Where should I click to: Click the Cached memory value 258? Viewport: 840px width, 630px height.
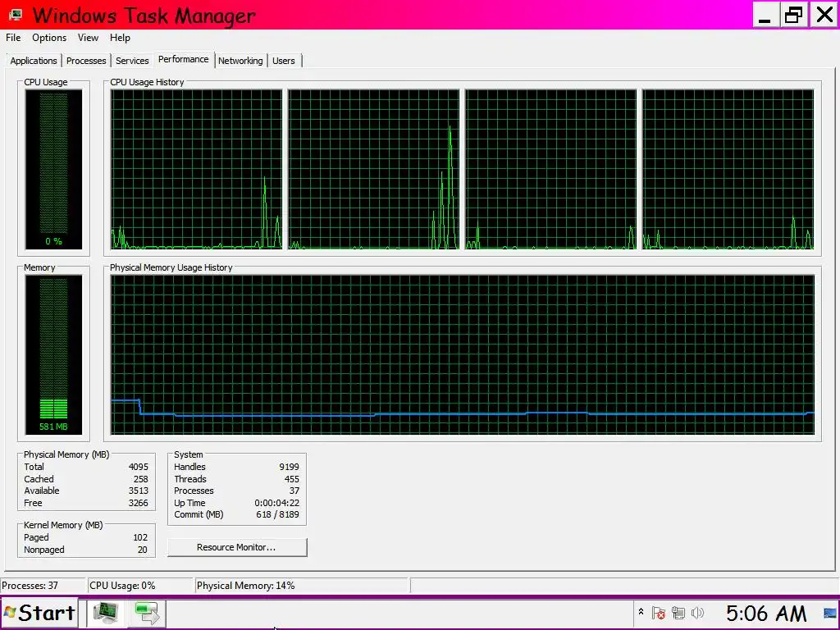click(141, 479)
